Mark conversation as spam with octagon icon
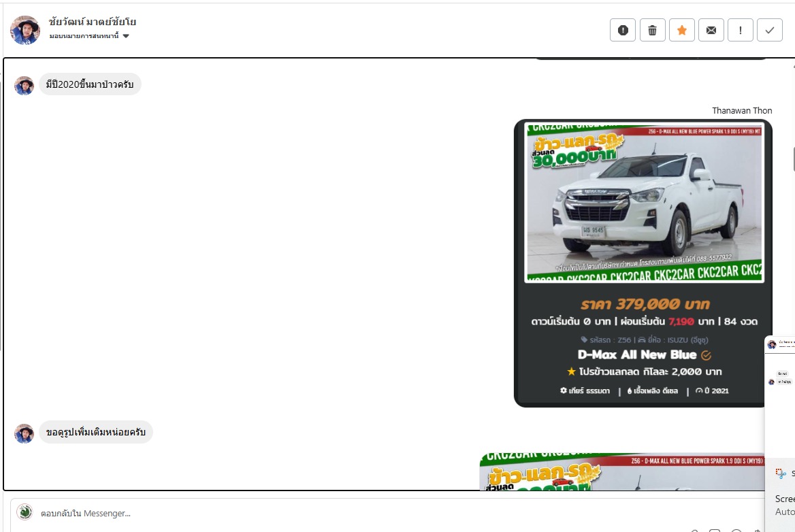795x532 pixels. click(x=623, y=31)
